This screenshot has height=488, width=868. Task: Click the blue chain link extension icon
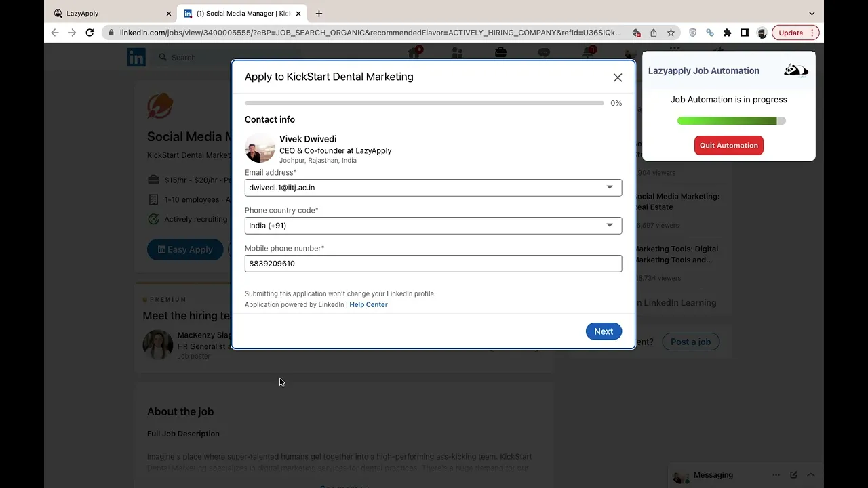click(710, 33)
